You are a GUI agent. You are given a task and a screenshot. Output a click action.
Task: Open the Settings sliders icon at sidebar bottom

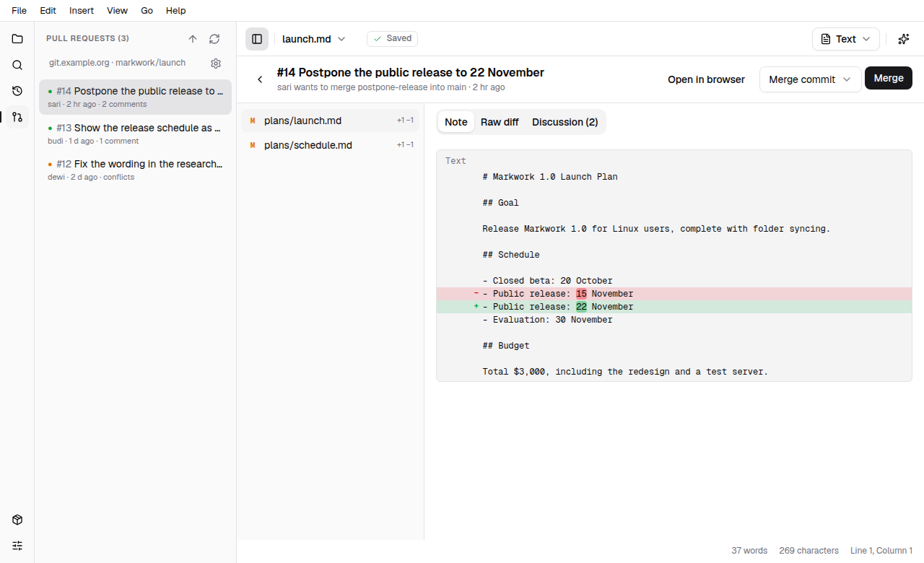(x=17, y=546)
